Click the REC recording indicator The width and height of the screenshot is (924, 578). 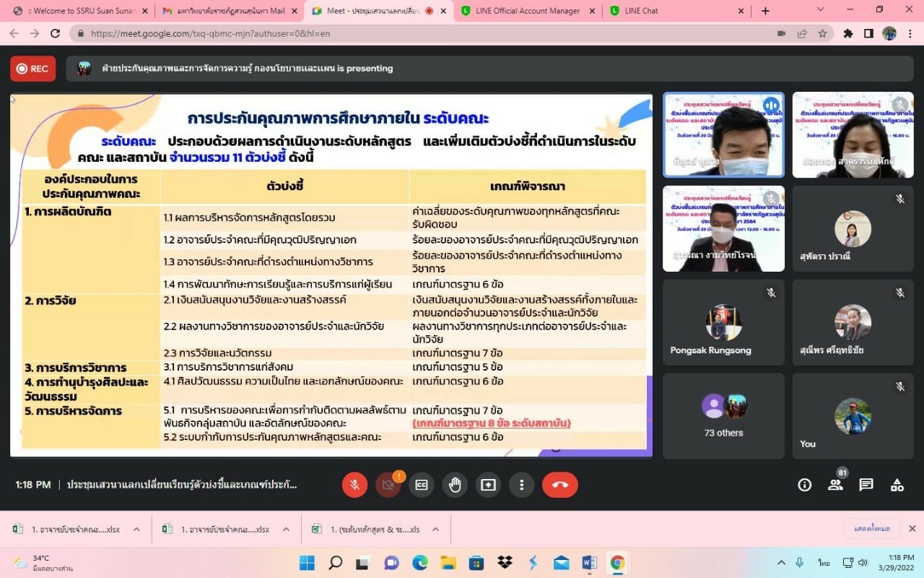click(32, 69)
